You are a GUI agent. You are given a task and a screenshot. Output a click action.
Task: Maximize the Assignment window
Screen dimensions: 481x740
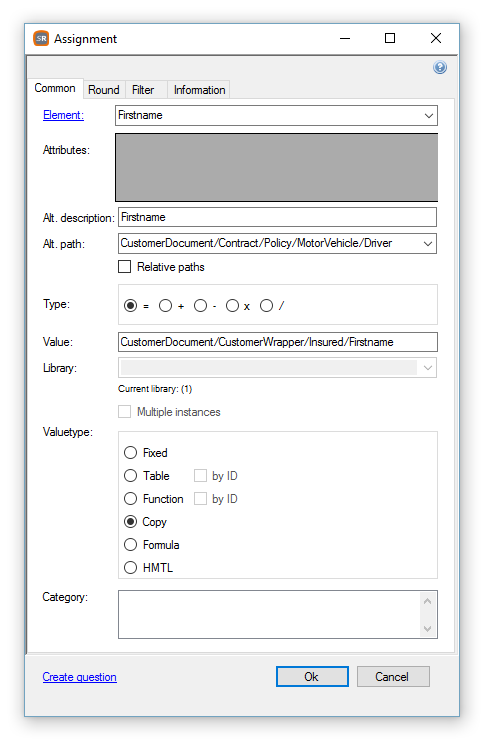click(x=390, y=38)
